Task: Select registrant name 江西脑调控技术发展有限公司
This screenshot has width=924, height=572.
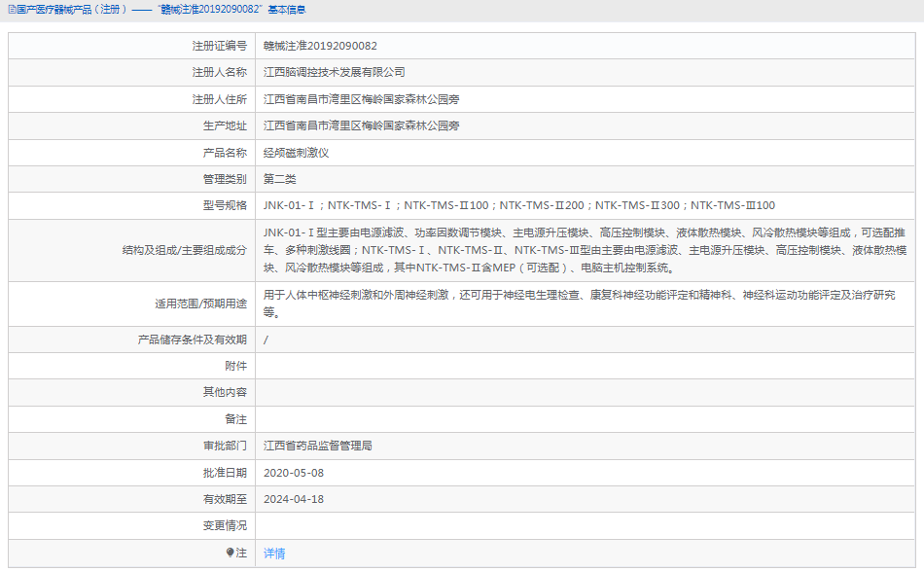Action: (x=335, y=72)
